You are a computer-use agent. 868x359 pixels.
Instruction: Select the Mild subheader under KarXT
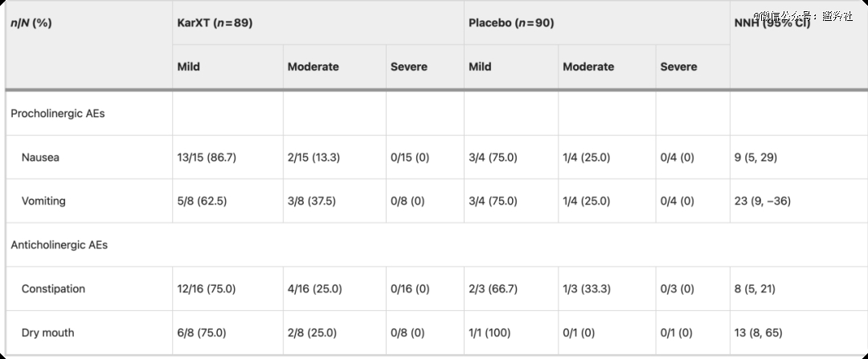click(188, 67)
